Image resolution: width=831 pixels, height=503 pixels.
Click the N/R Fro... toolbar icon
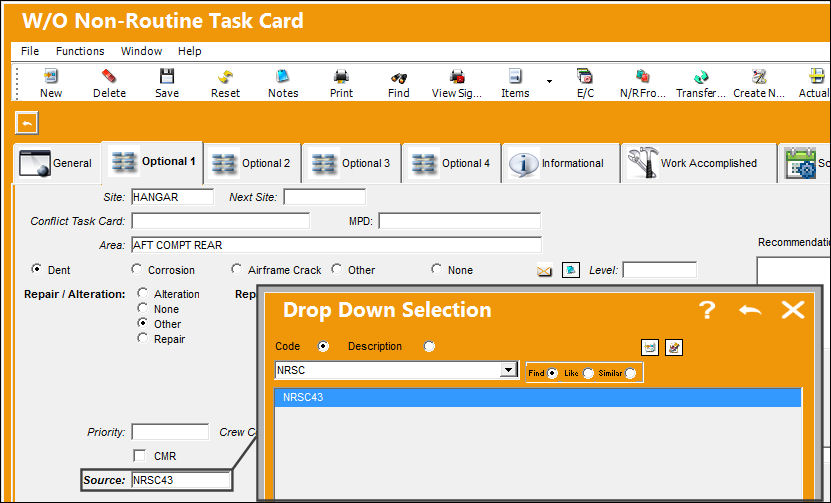(643, 77)
